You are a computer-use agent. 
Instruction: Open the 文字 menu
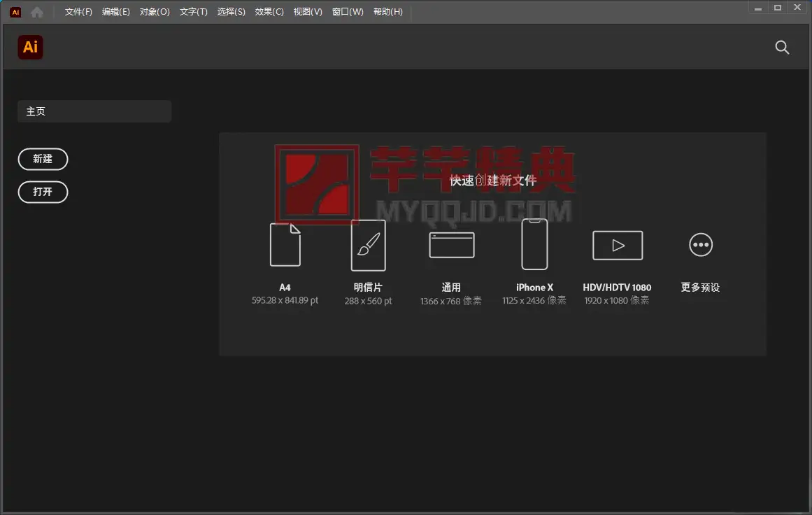point(193,11)
